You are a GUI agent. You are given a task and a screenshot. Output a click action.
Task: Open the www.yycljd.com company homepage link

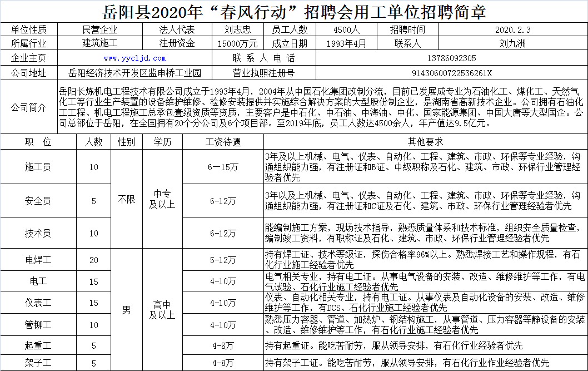pyautogui.click(x=134, y=58)
